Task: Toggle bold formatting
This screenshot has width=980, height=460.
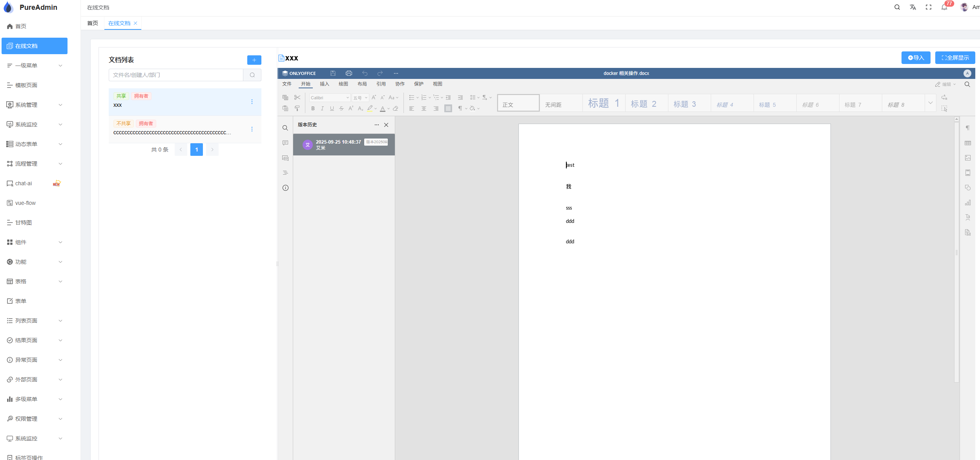Action: pos(313,109)
